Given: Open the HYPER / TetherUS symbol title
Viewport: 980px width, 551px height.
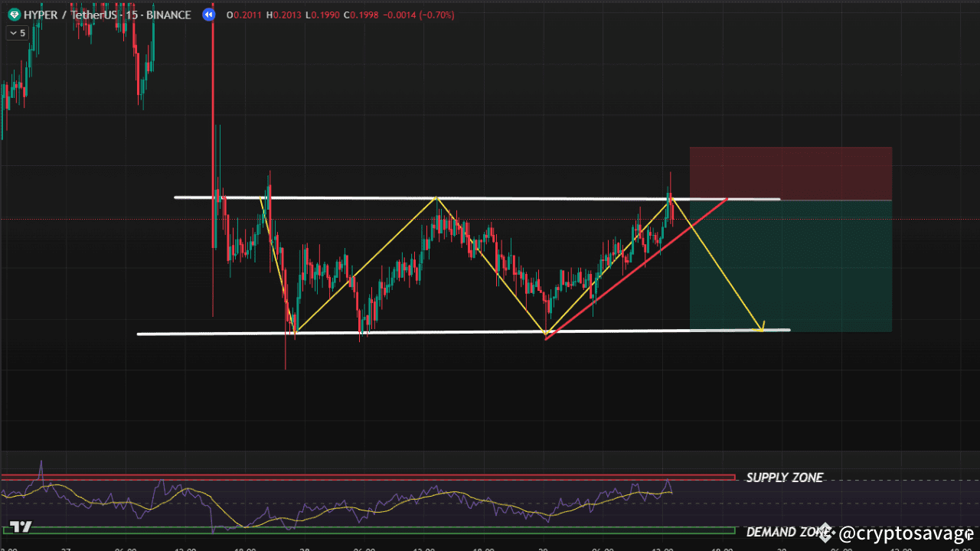Looking at the screenshot, I should pyautogui.click(x=107, y=15).
